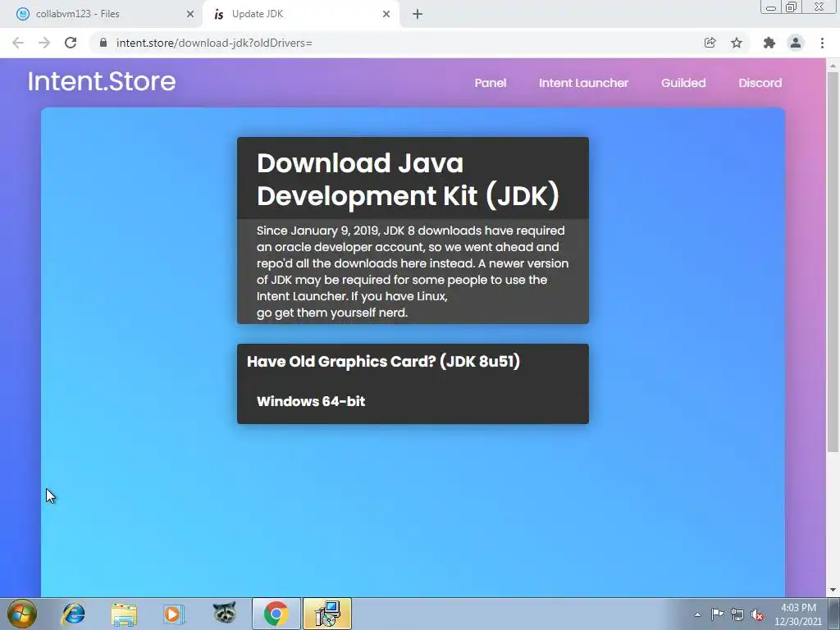Go back using the browser back arrow
This screenshot has height=630, width=840.
coord(18,43)
